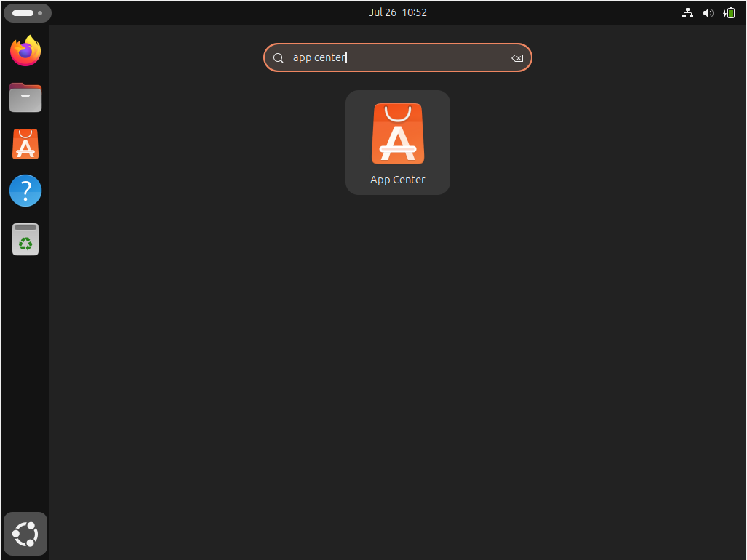This screenshot has height=560, width=747.
Task: Click the small dot next to the workspace pill
Action: (x=40, y=12)
